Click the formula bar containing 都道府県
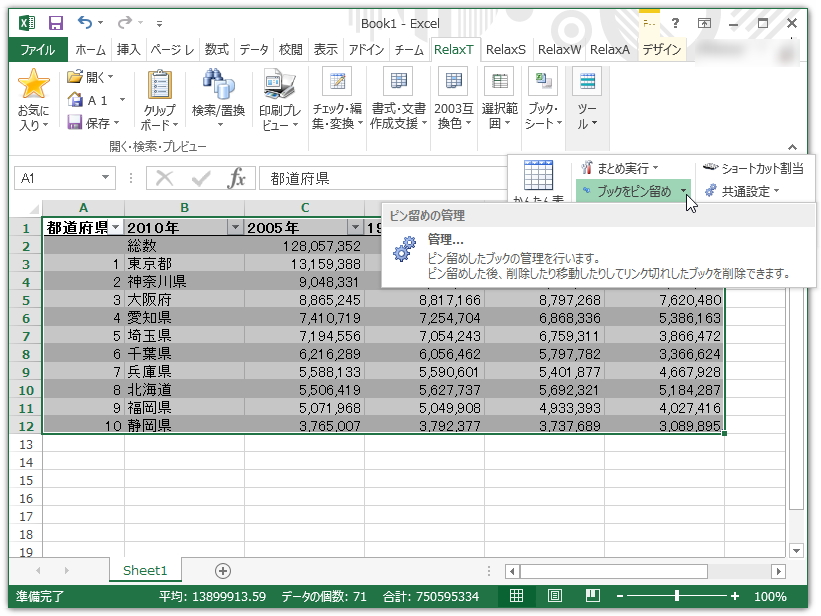Viewport: 821px width, 616px height. (382, 179)
